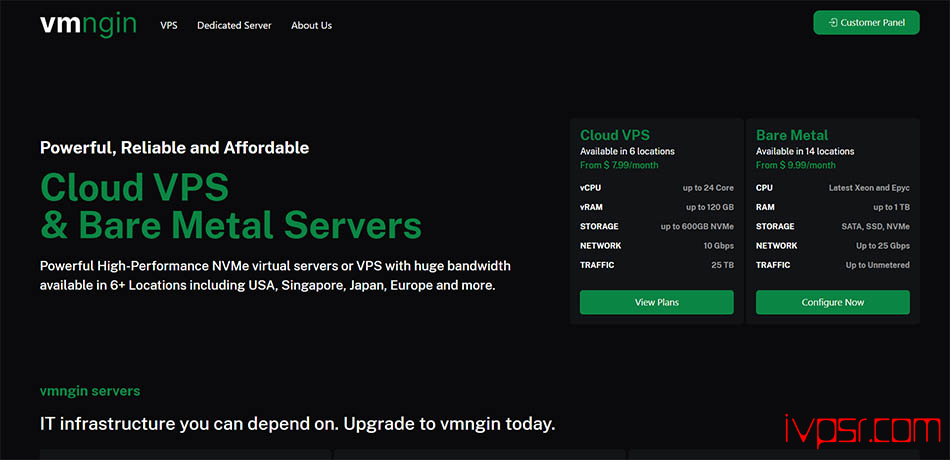Click the From $9.99/month price text
950x460 pixels.
pos(795,165)
